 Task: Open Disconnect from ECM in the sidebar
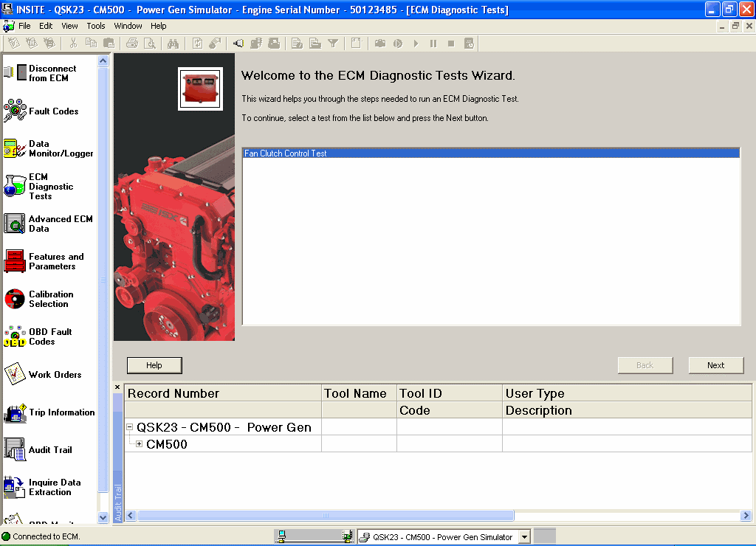tap(41, 73)
